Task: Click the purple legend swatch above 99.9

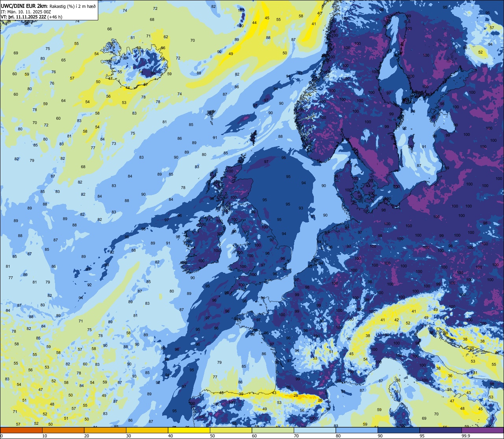Action: click(x=482, y=430)
